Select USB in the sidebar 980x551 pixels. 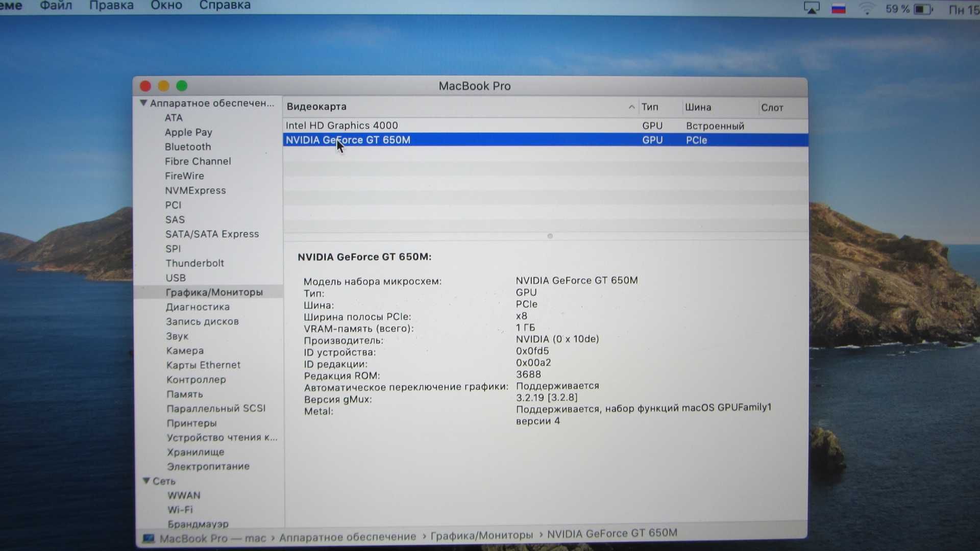[176, 278]
